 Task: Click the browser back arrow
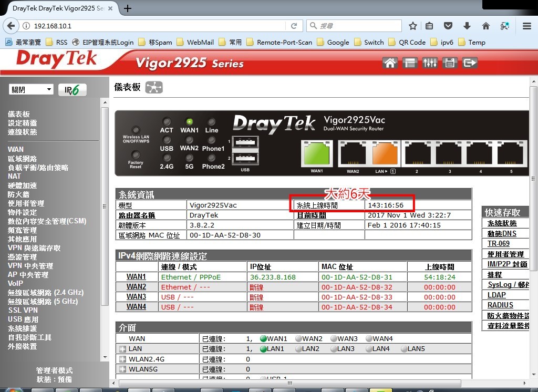11,26
